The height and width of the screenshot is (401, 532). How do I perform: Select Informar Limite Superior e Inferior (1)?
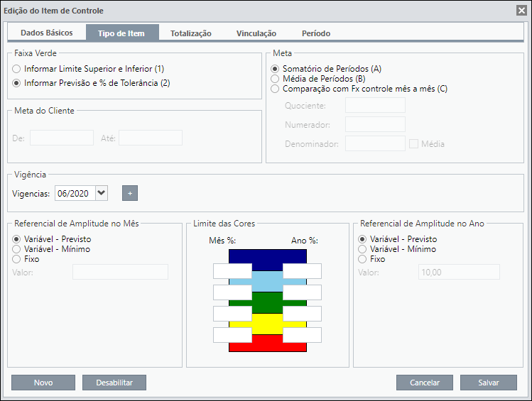point(88,69)
